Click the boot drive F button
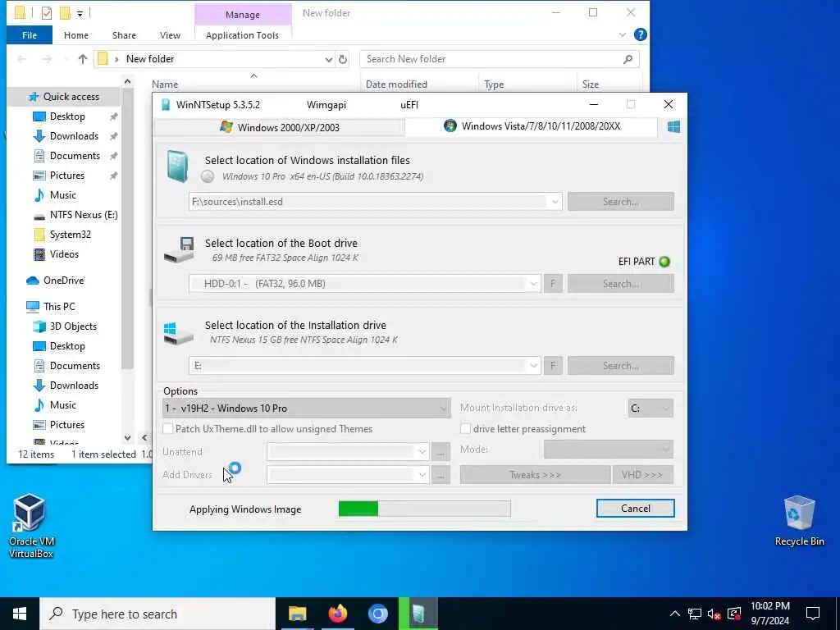 [x=553, y=283]
